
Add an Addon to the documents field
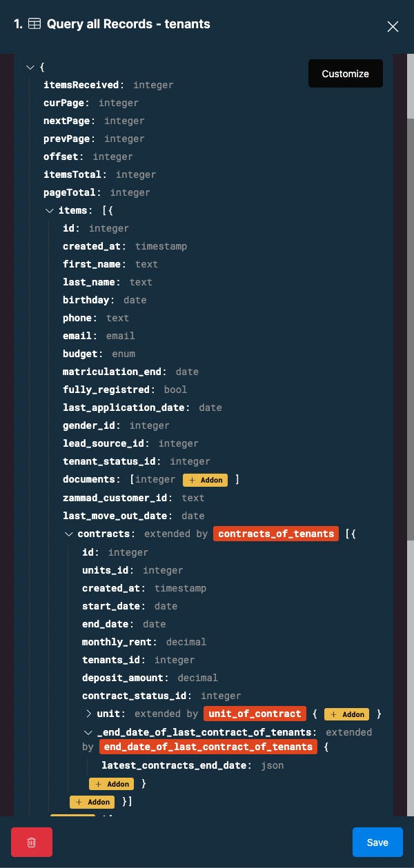click(205, 480)
